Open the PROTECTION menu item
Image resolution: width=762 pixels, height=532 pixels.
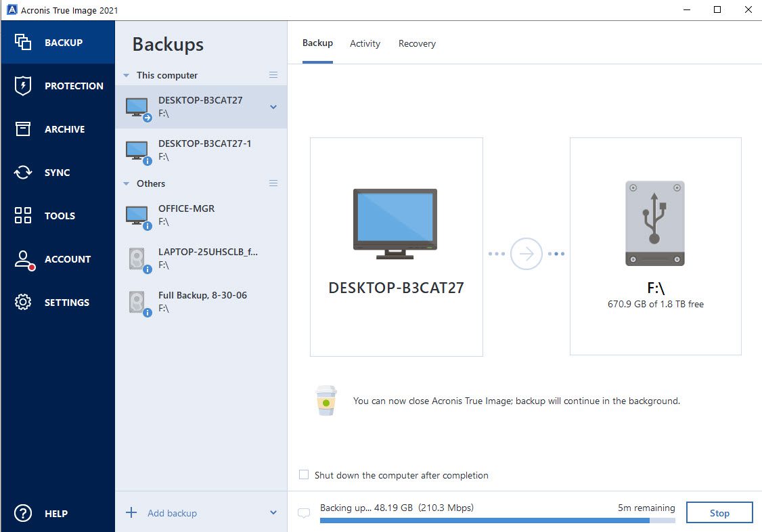pos(58,85)
